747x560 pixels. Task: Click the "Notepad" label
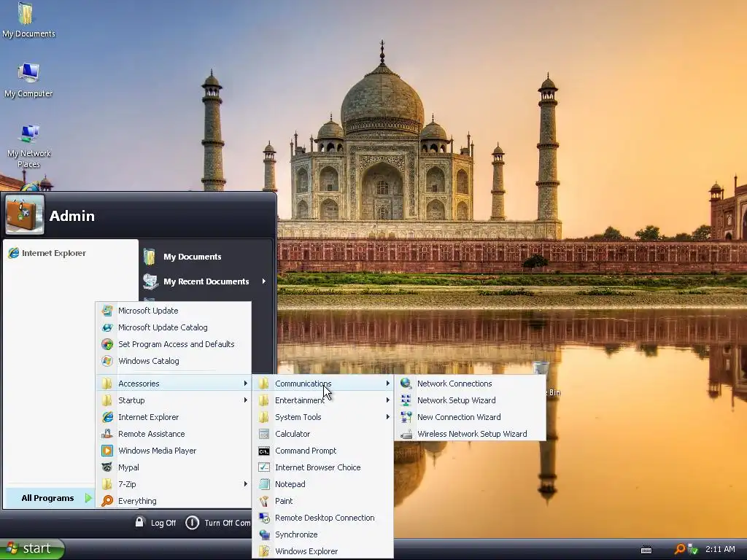[x=290, y=484]
